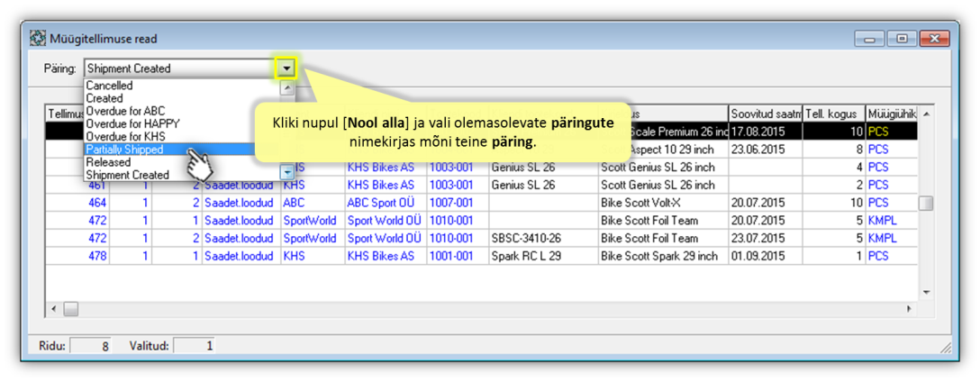Click the Müügitellimuse read window icon

point(38,39)
